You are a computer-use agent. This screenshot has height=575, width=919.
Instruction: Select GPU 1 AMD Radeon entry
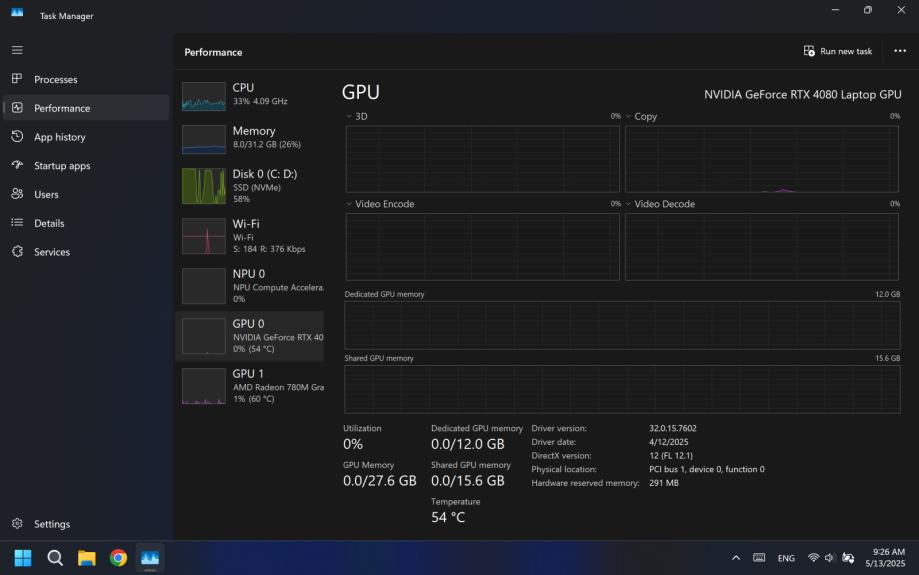click(x=250, y=386)
